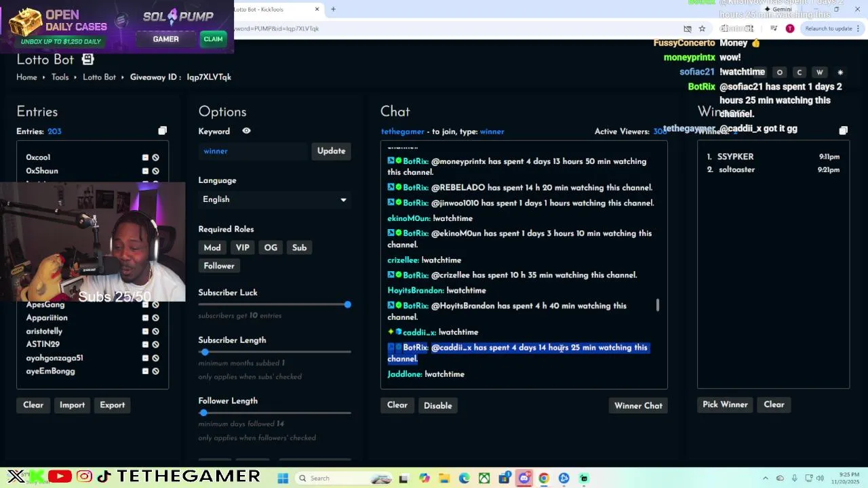Copy winners list using the Winners copy icon
Image resolution: width=868 pixels, height=488 pixels.
(x=843, y=130)
